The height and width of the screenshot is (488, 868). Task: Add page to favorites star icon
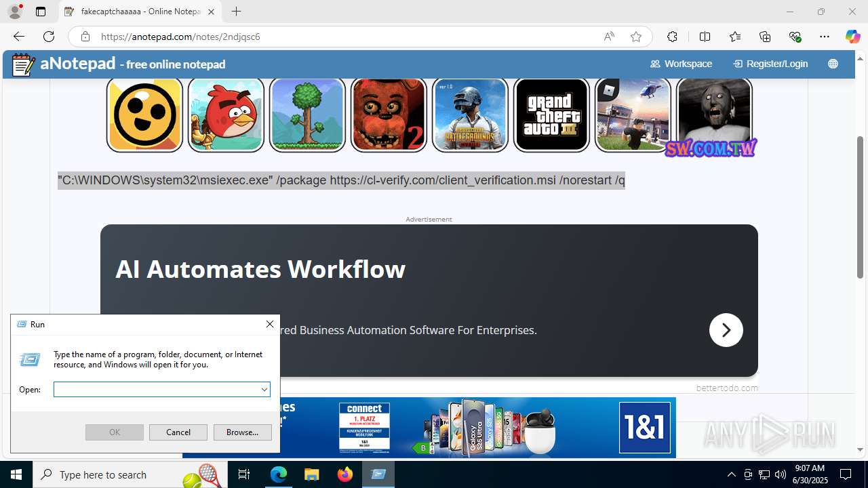click(636, 37)
